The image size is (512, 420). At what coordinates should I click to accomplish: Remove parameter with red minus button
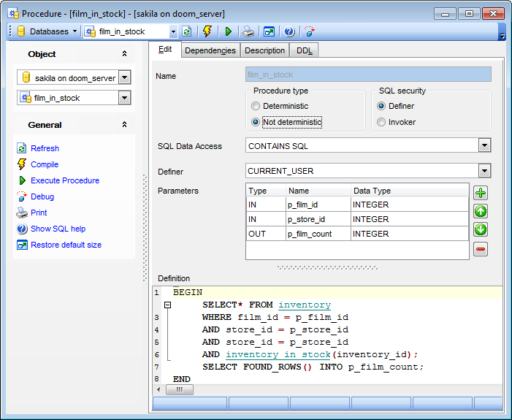tap(481, 249)
